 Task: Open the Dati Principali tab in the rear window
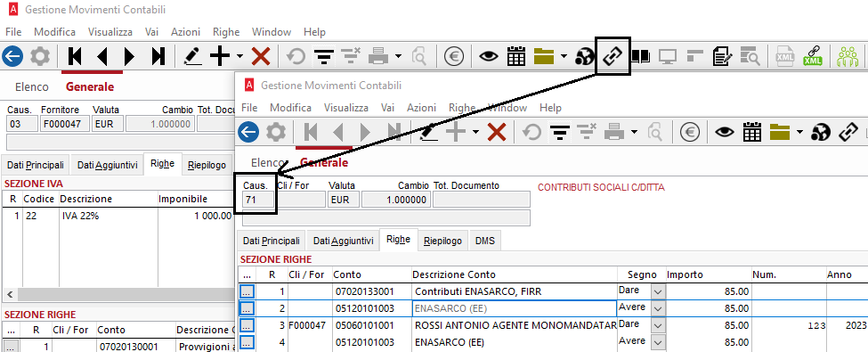tap(37, 165)
